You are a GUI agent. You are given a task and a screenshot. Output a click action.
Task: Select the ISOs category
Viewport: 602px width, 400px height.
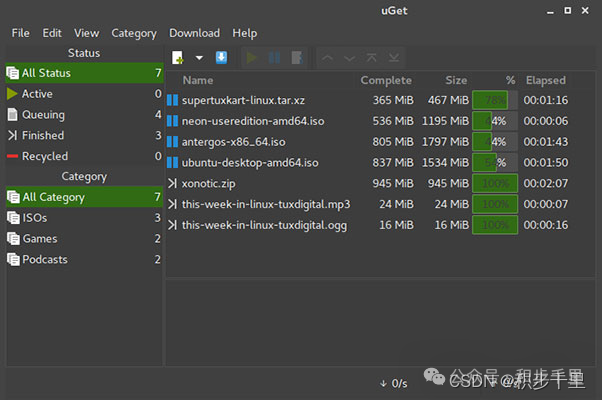coord(84,218)
